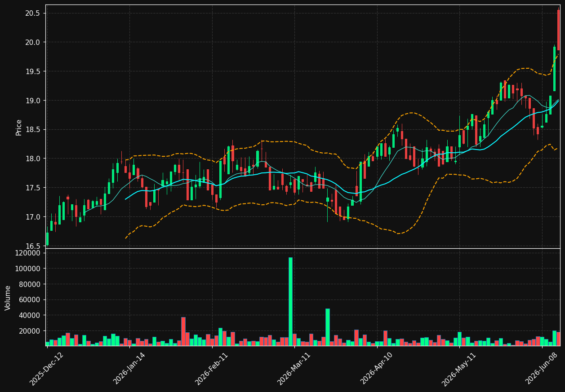Viewport: 565px width, 392px height.
Task: Click the 2026-Feb-11 date label
Action: coord(212,369)
